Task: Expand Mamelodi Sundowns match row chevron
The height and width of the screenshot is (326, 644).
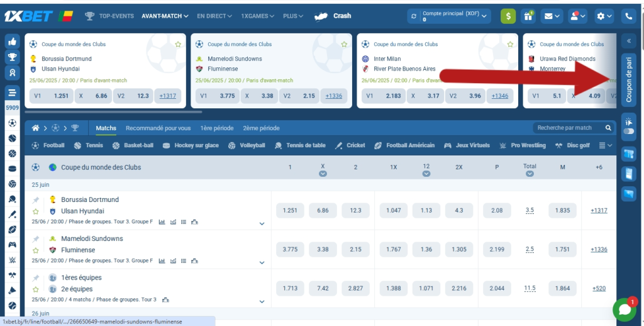Action: [262, 262]
